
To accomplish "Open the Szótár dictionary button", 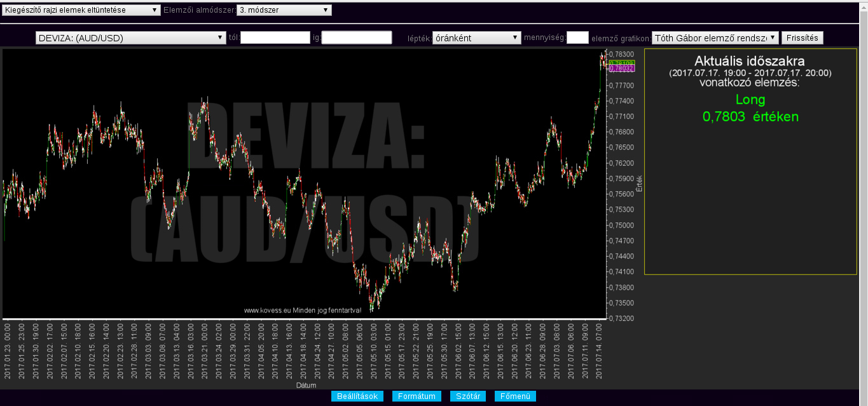I will click(468, 396).
